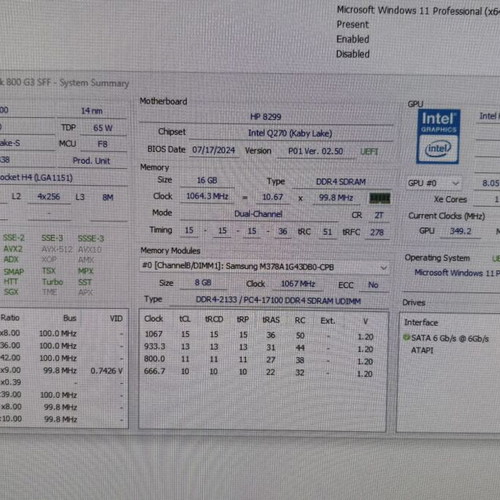Click the green memory chip icon
Viewport: 500px width, 500px height.
pyautogui.click(x=380, y=198)
